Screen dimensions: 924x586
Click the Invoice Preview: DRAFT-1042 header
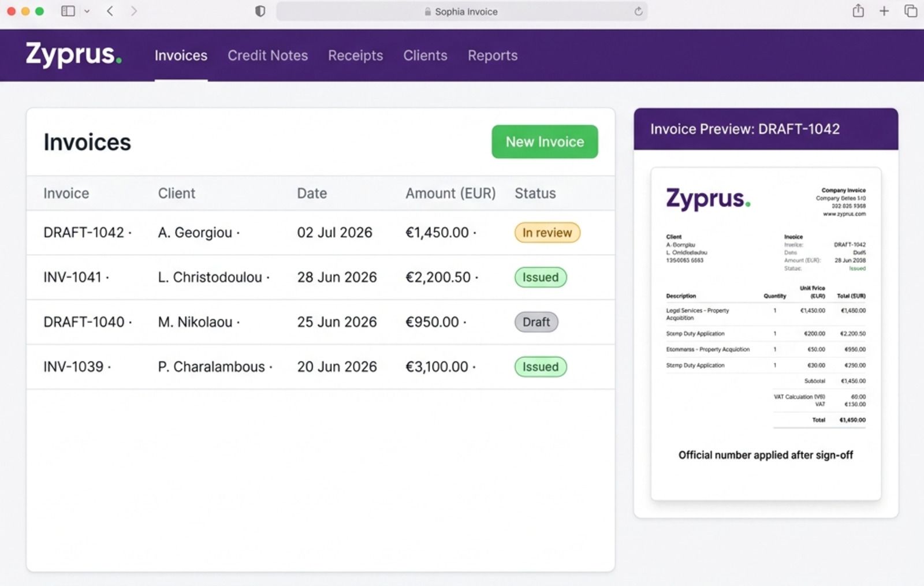766,129
